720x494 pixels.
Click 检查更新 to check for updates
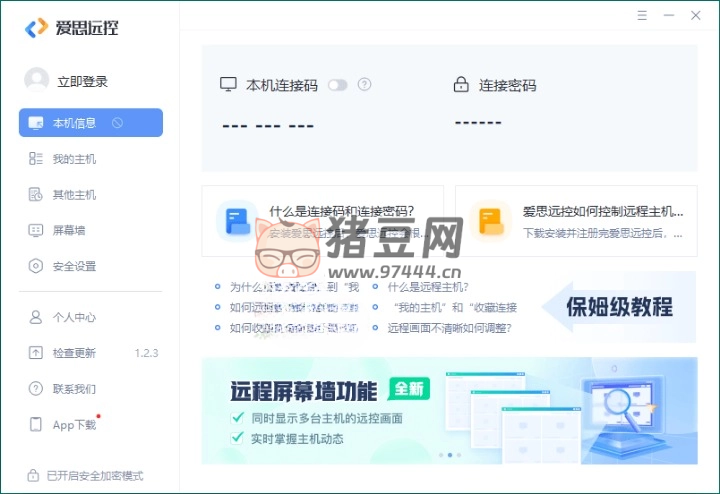click(x=74, y=353)
